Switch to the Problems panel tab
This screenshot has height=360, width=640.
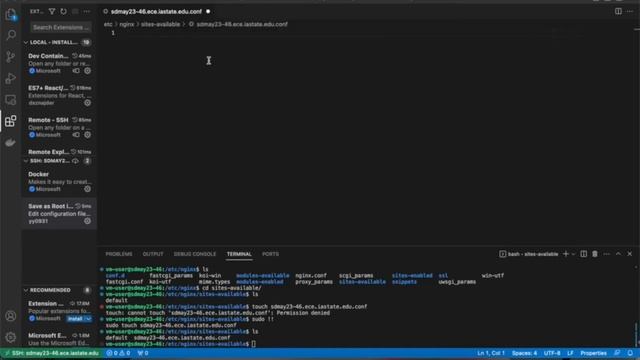click(x=119, y=254)
